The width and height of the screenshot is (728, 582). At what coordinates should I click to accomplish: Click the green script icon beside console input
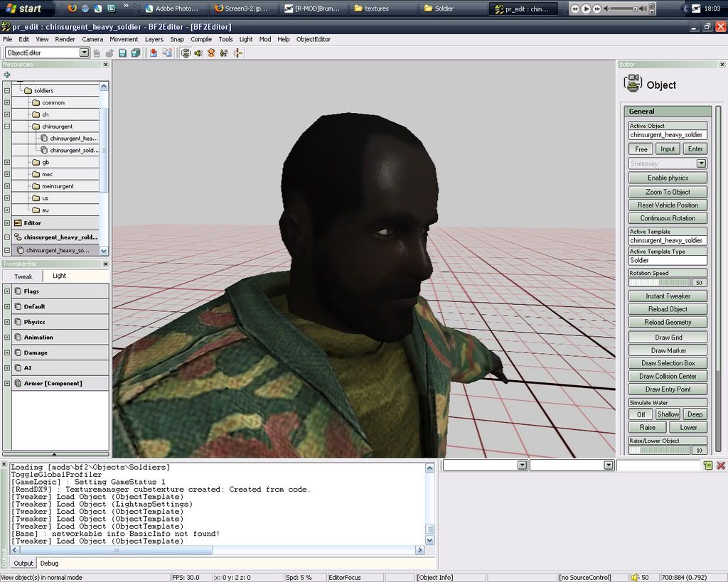(x=707, y=465)
